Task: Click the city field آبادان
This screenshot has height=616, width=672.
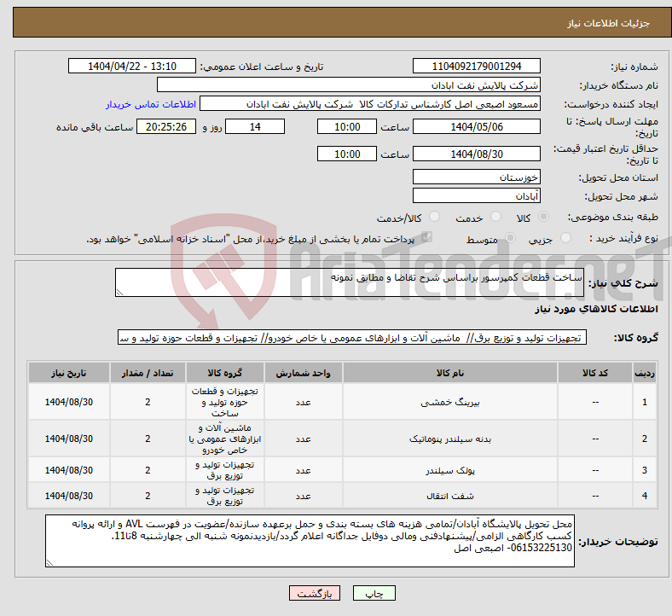Action: coord(477,196)
